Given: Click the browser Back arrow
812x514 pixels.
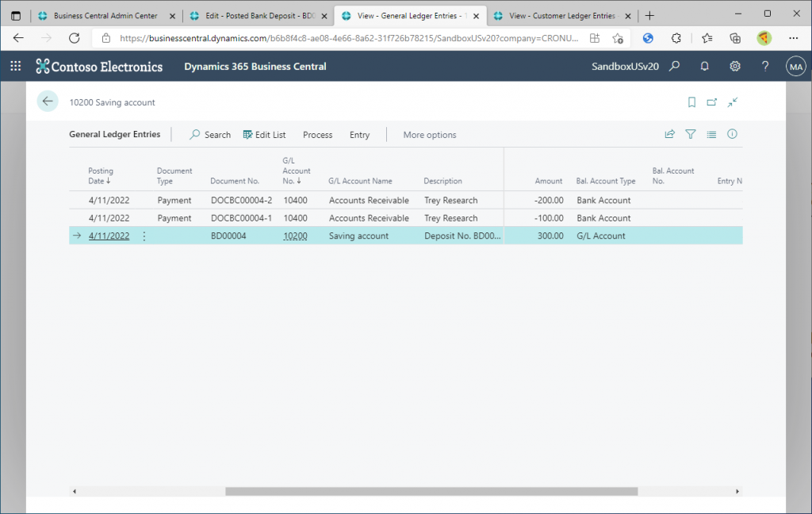Looking at the screenshot, I should point(18,38).
